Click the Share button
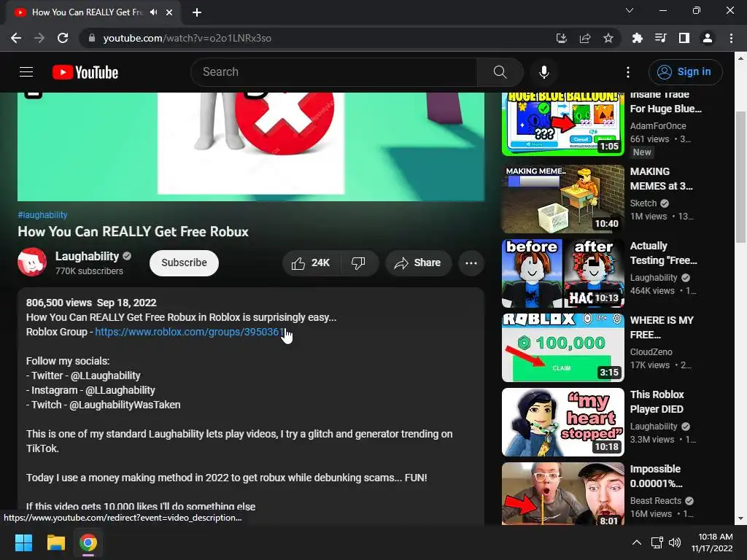Screen dimensions: 747x560 click(418, 262)
